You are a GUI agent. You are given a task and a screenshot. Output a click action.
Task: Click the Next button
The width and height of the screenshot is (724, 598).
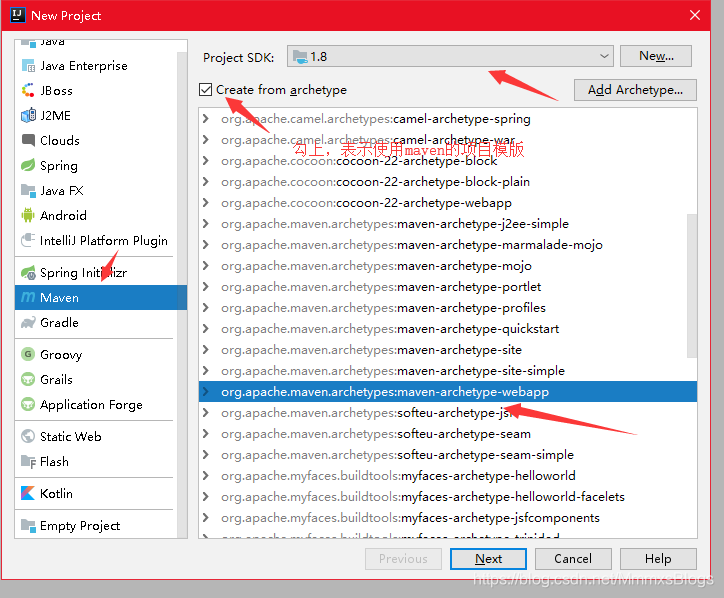click(488, 559)
